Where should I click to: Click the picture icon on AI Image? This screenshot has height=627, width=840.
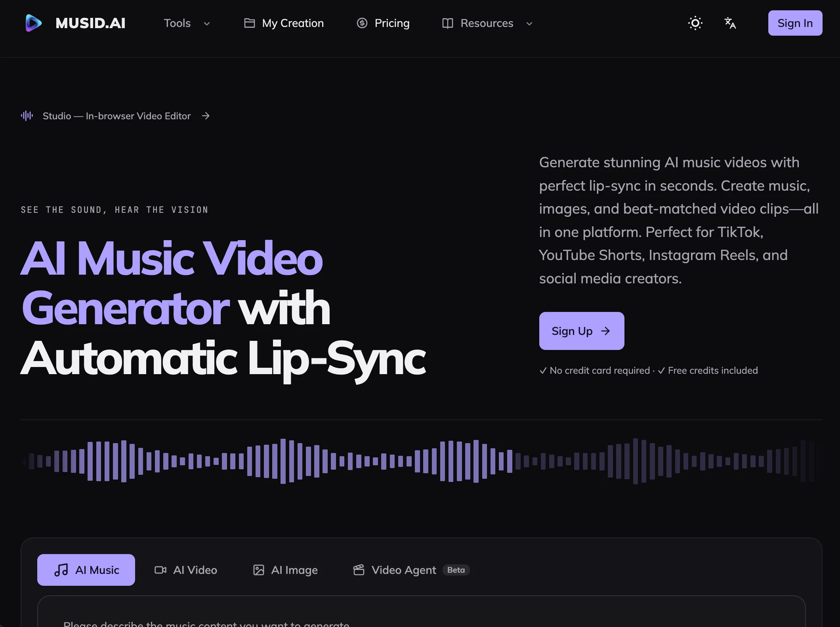[259, 570]
